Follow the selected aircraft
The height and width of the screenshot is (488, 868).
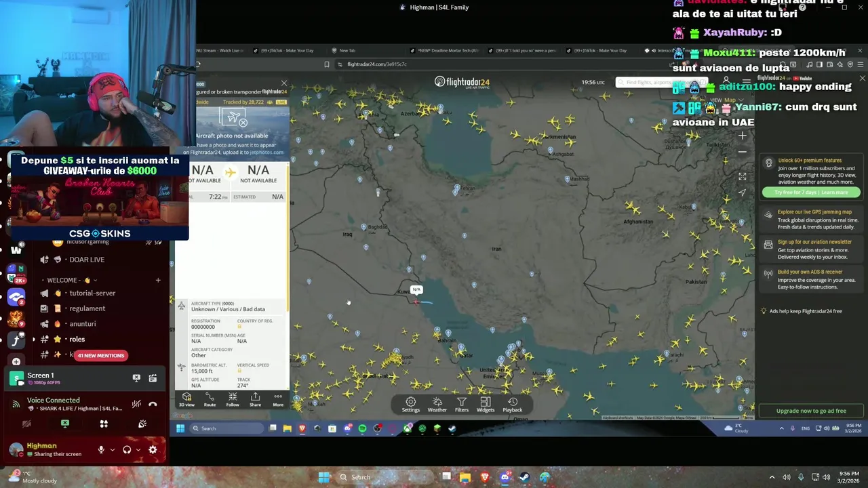pos(233,400)
